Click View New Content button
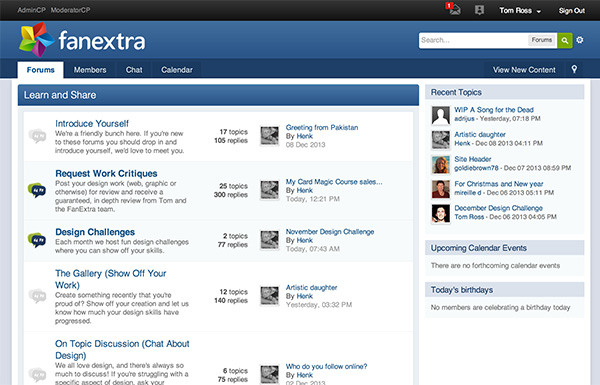This screenshot has width=600, height=385. pyautogui.click(x=524, y=70)
